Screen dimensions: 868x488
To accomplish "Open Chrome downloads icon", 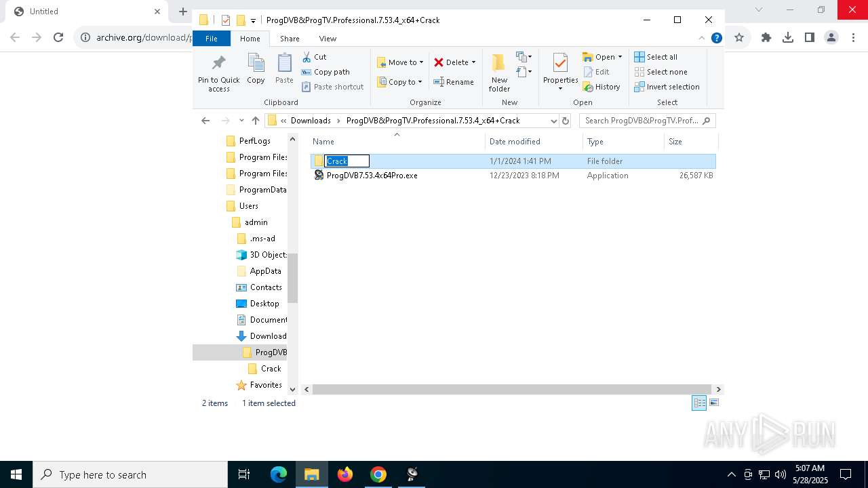I will pos(788,37).
